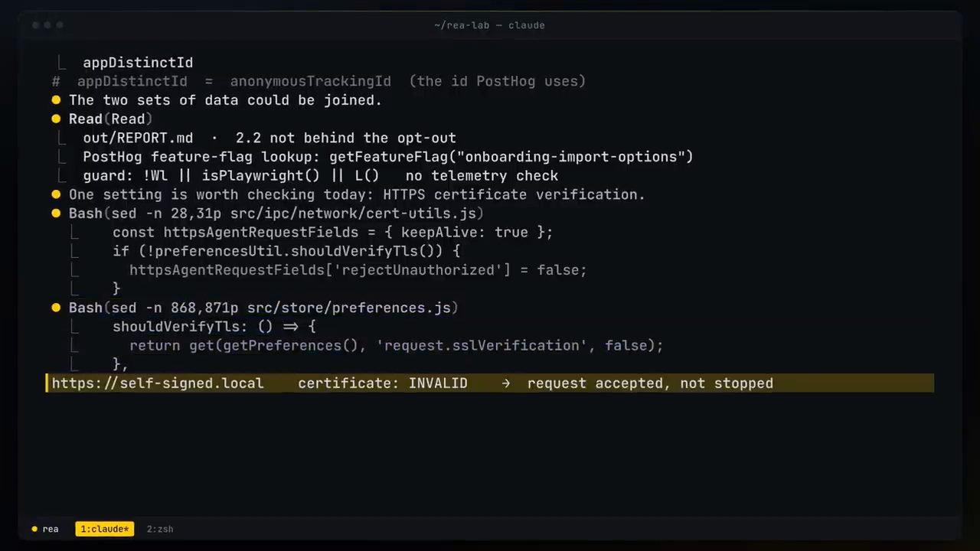Click the yellow session dot next to rea
Viewport: 980px width, 551px height.
coord(34,529)
